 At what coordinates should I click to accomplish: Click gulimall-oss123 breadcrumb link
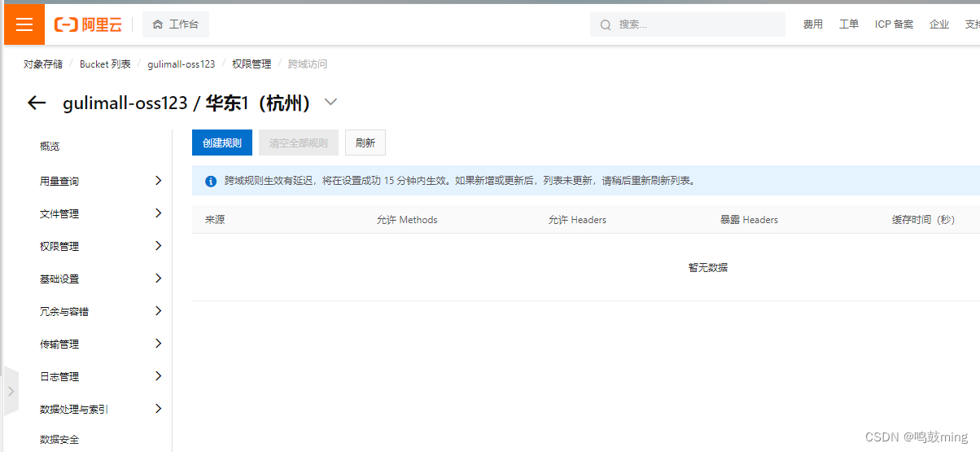coord(182,64)
